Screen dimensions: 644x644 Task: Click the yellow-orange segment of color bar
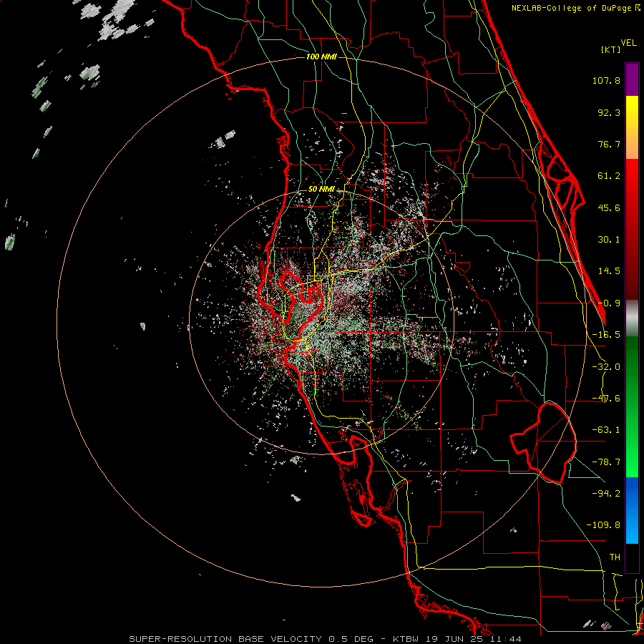pyautogui.click(x=632, y=127)
